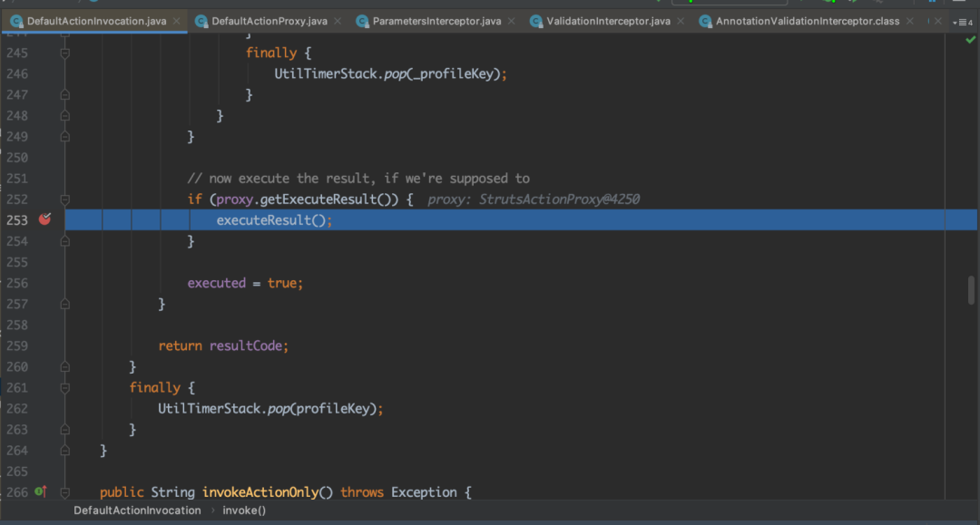
Task: Switch to DefaultActionInvocation.java tab
Action: (96, 21)
